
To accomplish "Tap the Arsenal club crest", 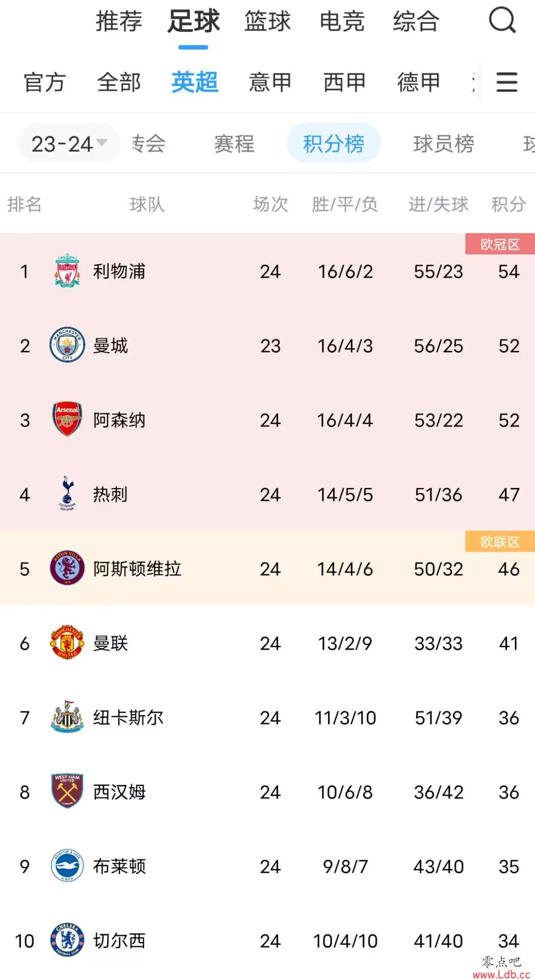I will tap(67, 420).
